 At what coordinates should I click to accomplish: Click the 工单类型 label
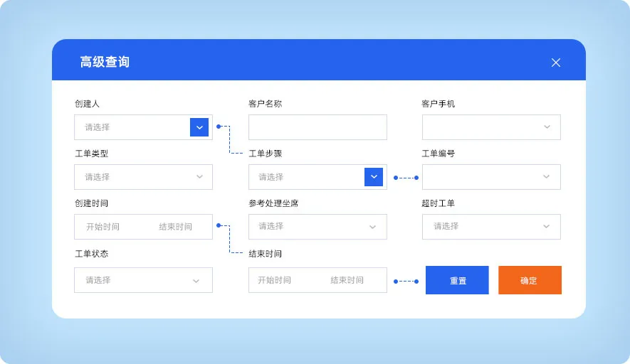[x=92, y=154]
